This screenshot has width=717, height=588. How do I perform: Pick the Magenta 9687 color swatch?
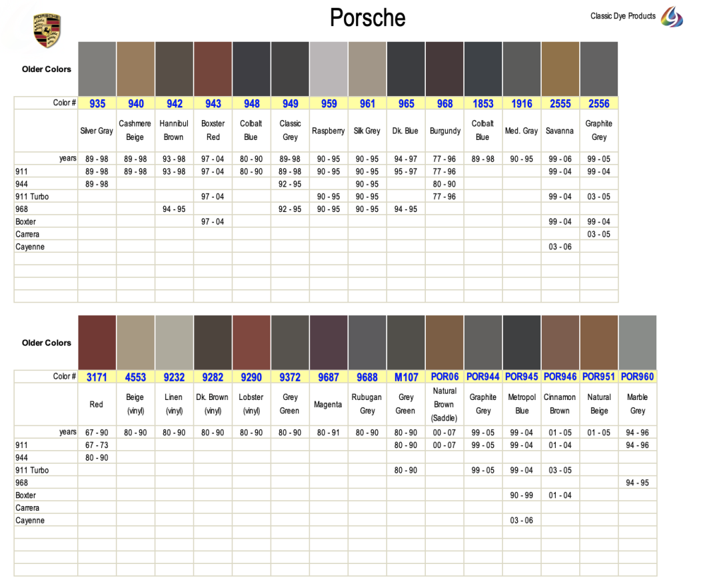(329, 343)
